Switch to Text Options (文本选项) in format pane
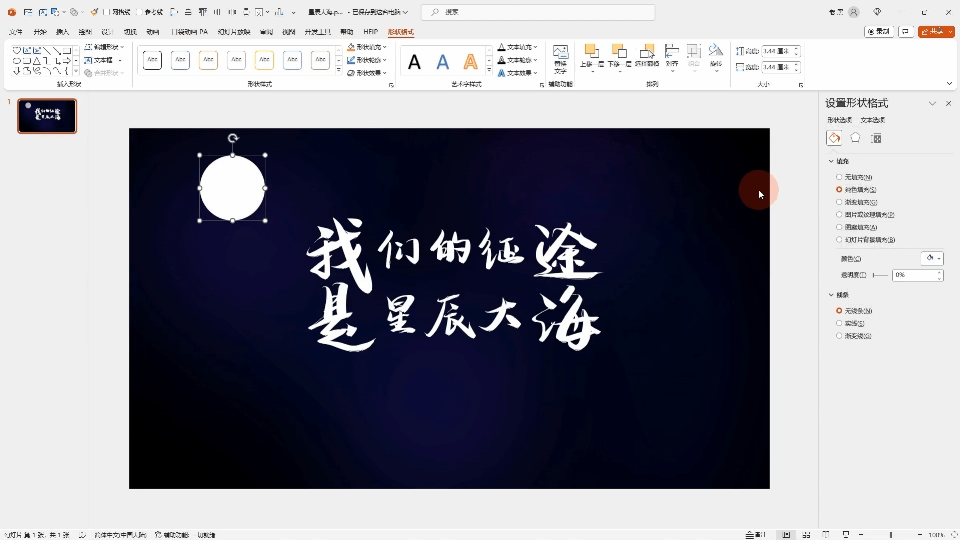The width and height of the screenshot is (960, 540). (873, 120)
